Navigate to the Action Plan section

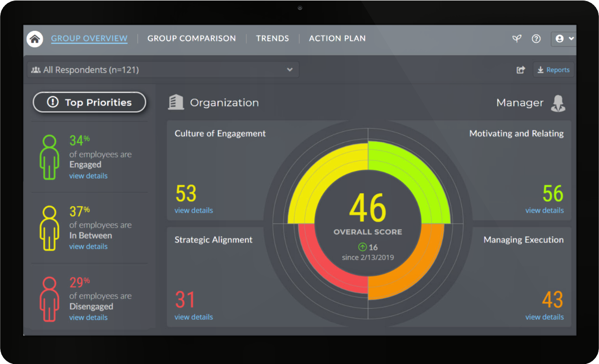pyautogui.click(x=337, y=38)
